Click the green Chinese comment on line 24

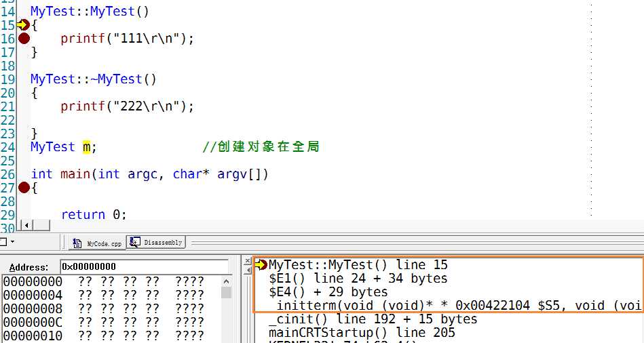pyautogui.click(x=261, y=146)
